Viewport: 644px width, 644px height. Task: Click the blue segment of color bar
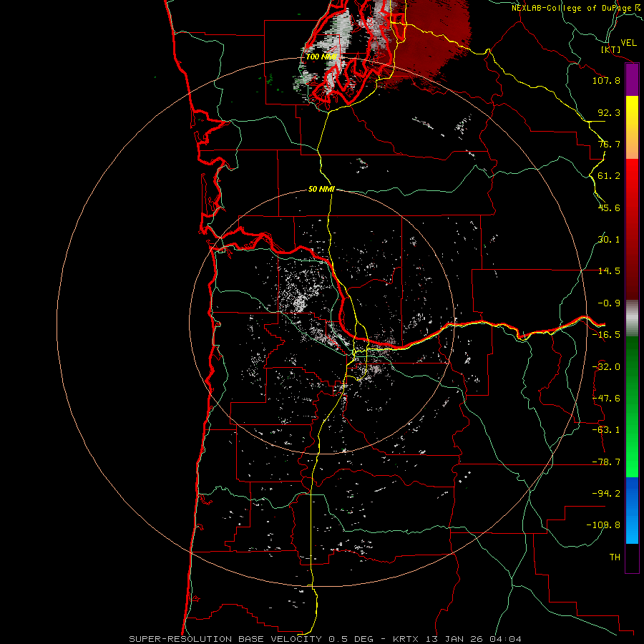click(x=632, y=510)
